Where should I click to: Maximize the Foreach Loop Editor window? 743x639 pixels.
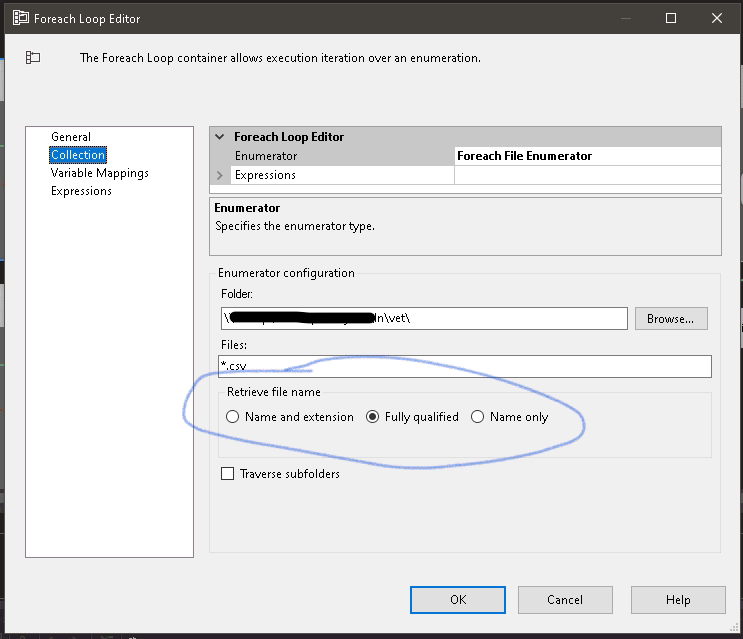click(671, 18)
